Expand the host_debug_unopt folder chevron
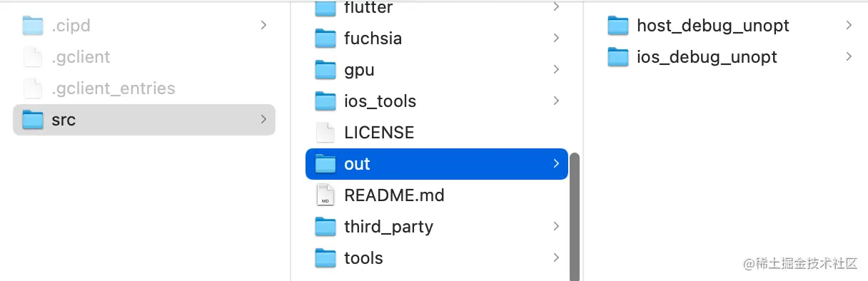 pos(849,26)
